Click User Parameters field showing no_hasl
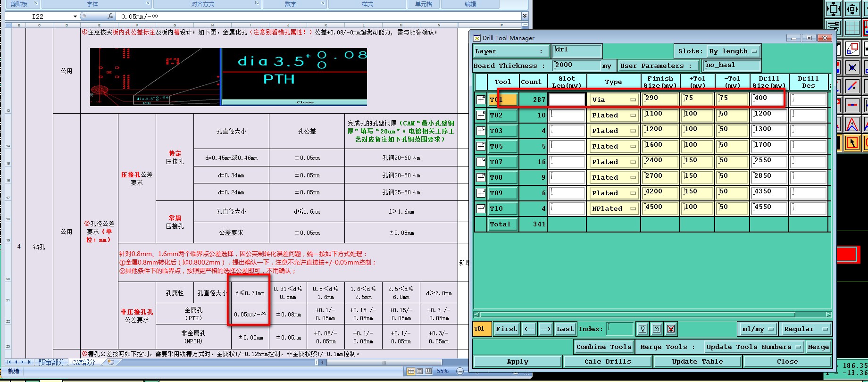Screen dimensions: 868x382 click(x=732, y=66)
